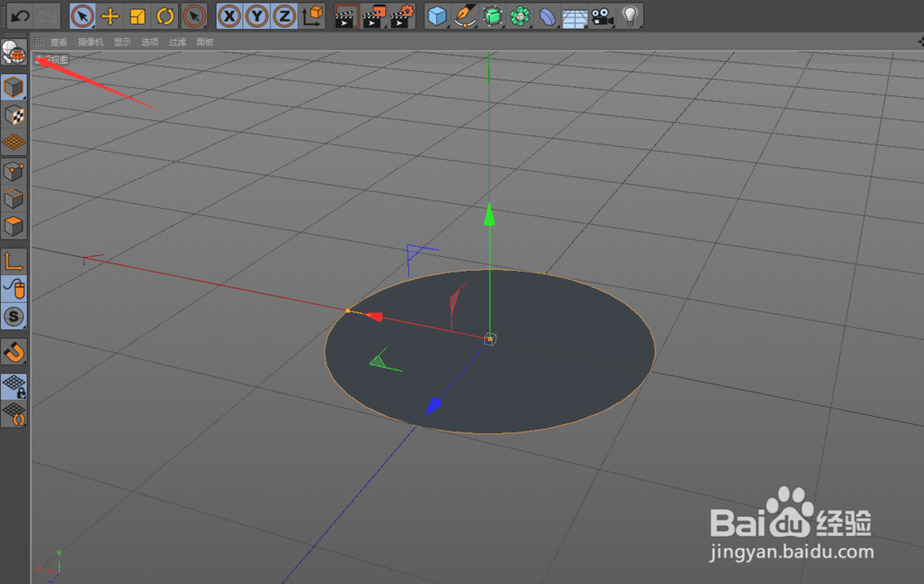Switch to Points mode
The image size is (924, 584).
[x=14, y=172]
